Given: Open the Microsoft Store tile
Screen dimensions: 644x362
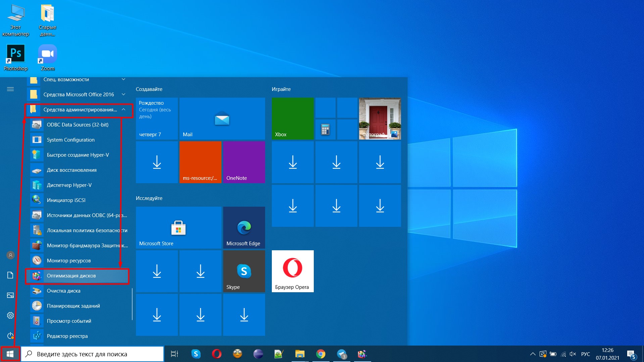Looking at the screenshot, I should [178, 227].
